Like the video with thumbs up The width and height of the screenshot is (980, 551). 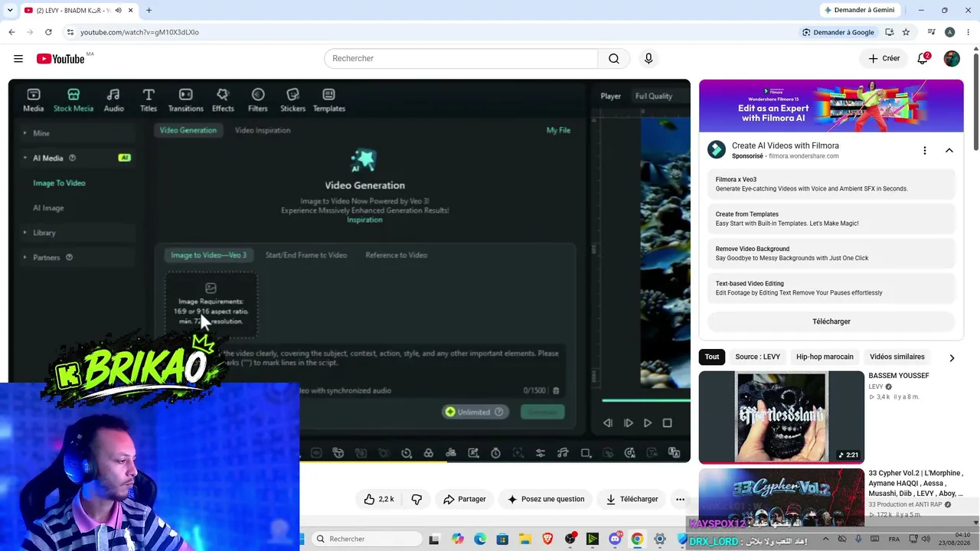pos(379,499)
